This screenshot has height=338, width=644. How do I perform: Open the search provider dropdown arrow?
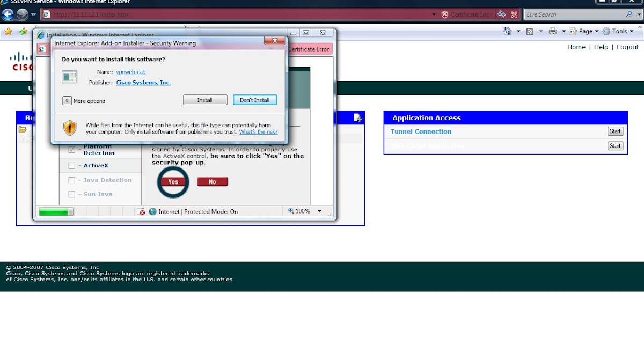638,14
